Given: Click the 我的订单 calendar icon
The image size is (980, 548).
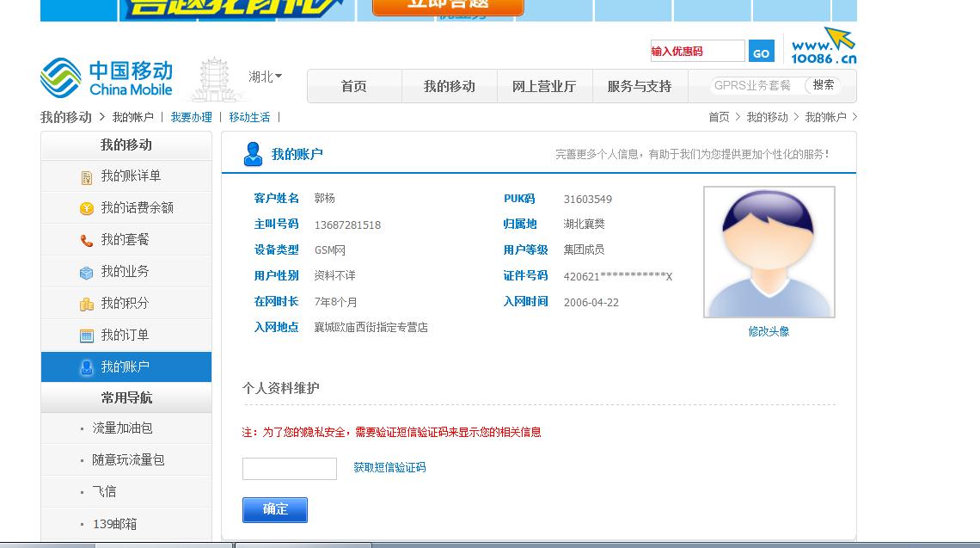Looking at the screenshot, I should point(87,336).
